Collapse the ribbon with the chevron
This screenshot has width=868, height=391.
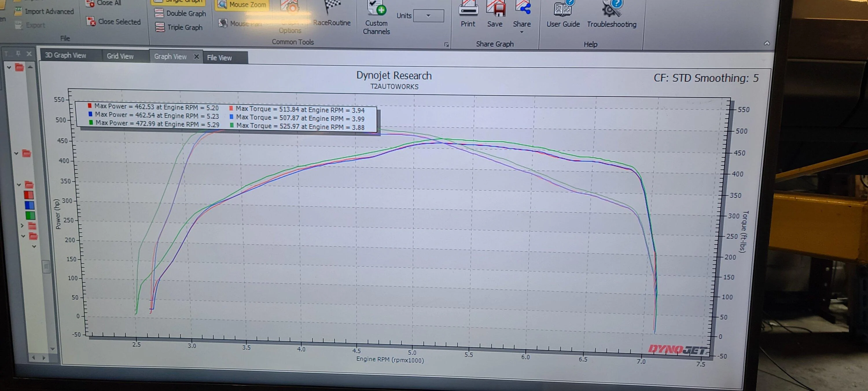tap(766, 43)
